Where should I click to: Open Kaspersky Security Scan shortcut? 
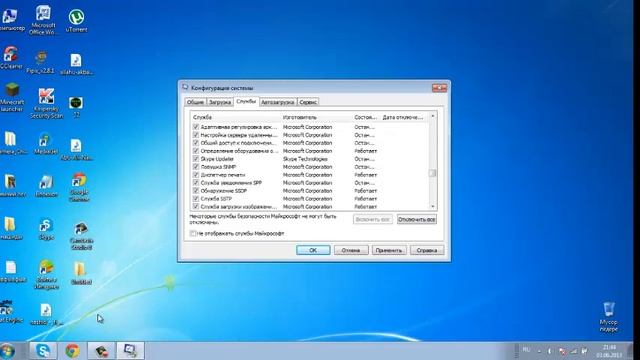pyautogui.click(x=46, y=103)
